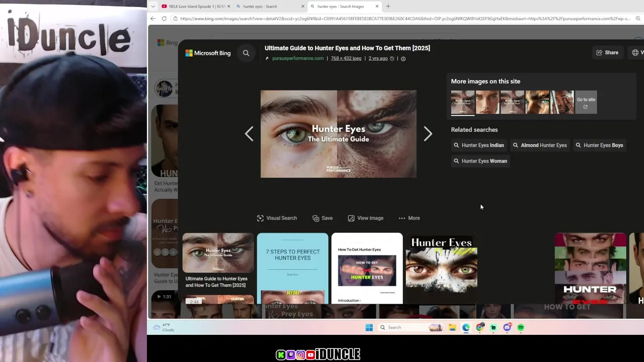Select first thumbnail under More images on this site
This screenshot has height=362, width=644.
(462, 102)
